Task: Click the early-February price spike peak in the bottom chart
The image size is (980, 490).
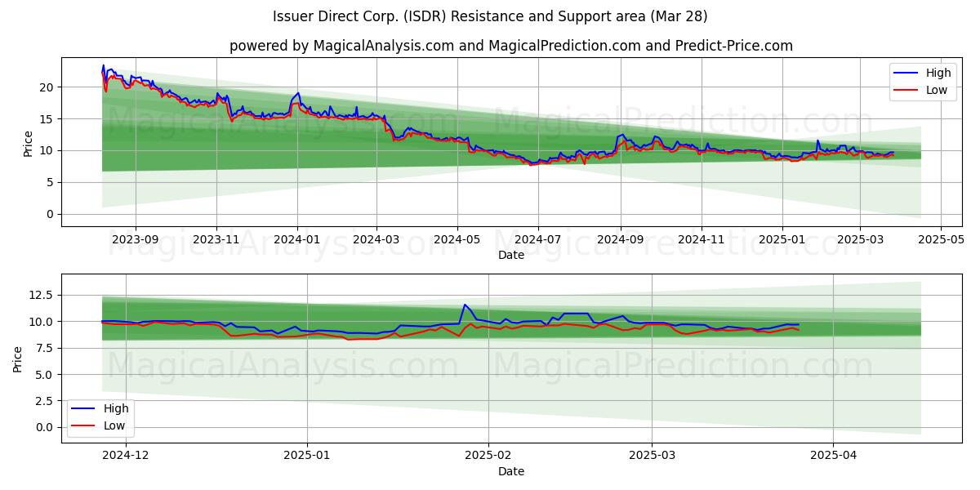Action: coord(465,305)
